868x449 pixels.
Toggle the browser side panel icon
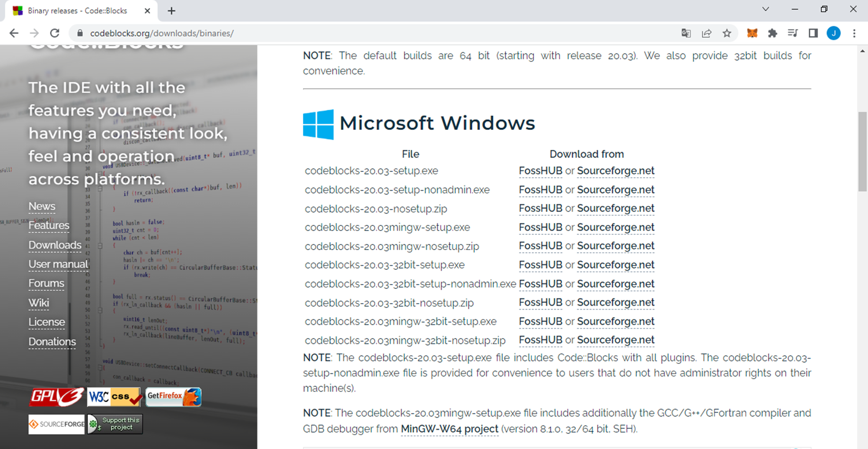click(x=813, y=33)
